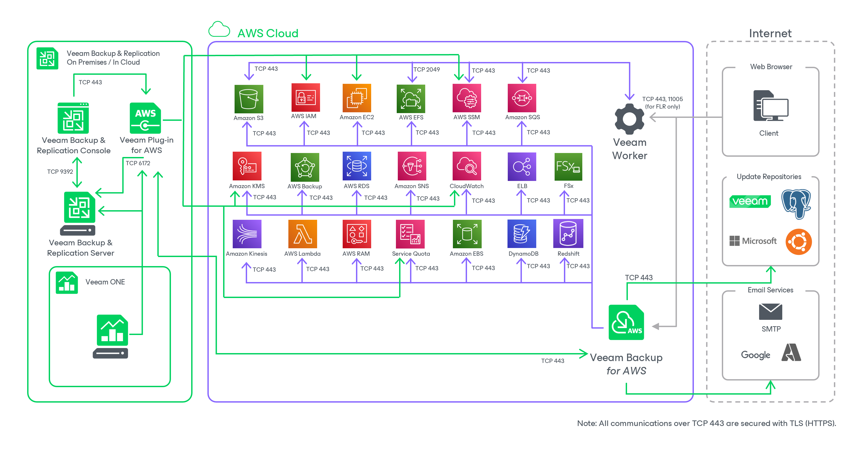Select the AWS EFS icon

[x=411, y=99]
